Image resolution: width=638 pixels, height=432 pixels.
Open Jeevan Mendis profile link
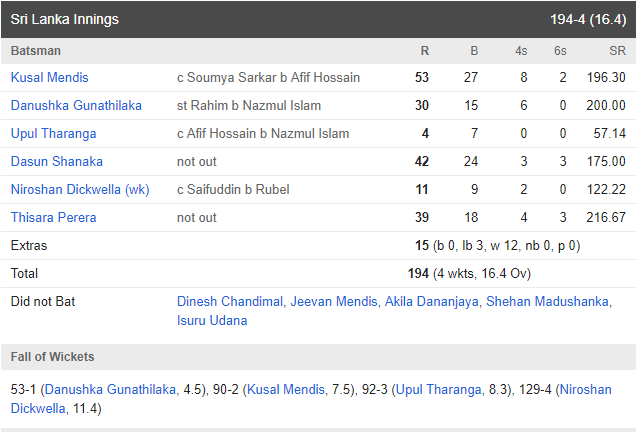(334, 301)
